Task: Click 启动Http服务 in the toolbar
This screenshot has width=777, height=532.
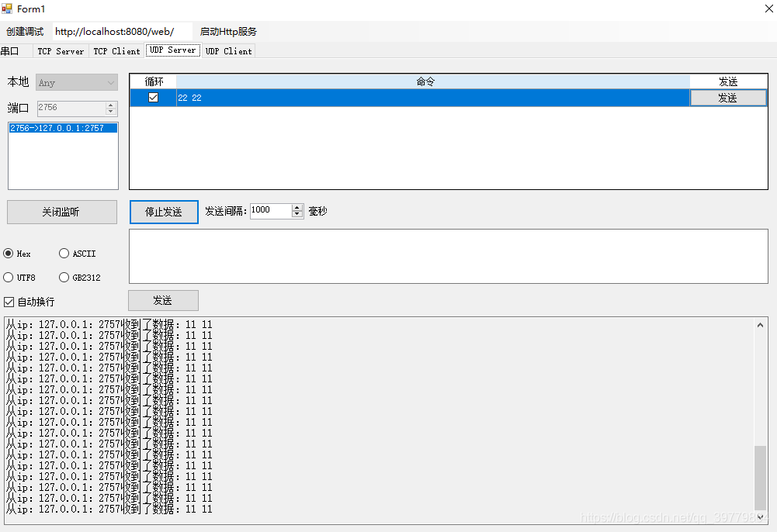Action: point(228,32)
